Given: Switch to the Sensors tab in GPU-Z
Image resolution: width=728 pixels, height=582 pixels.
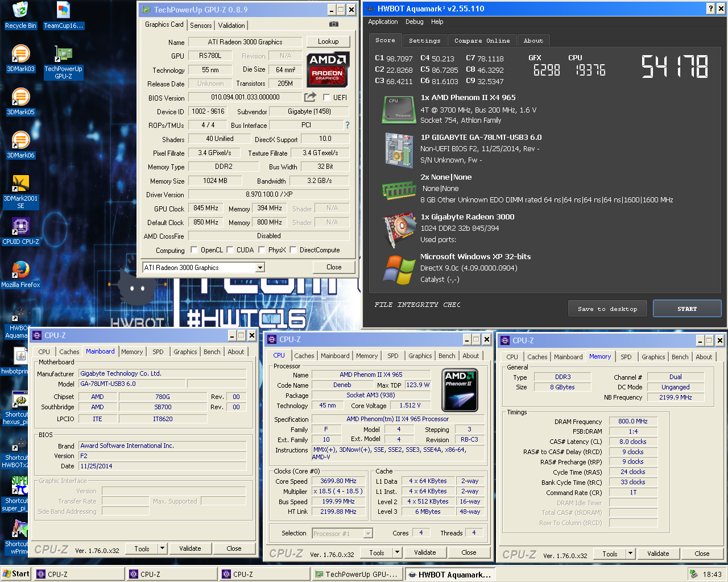Looking at the screenshot, I should 201,26.
